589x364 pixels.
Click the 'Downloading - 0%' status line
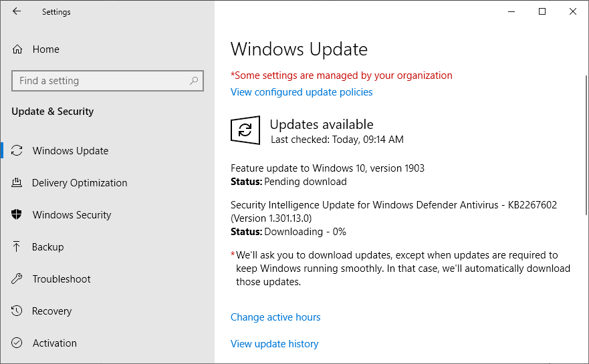click(288, 232)
